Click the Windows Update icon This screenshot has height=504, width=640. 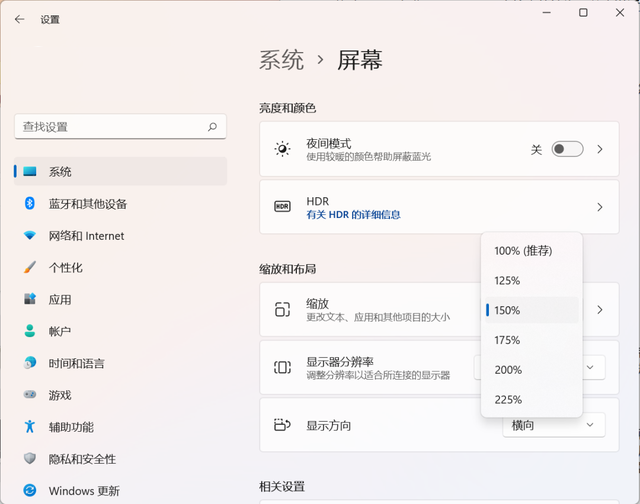click(x=30, y=490)
